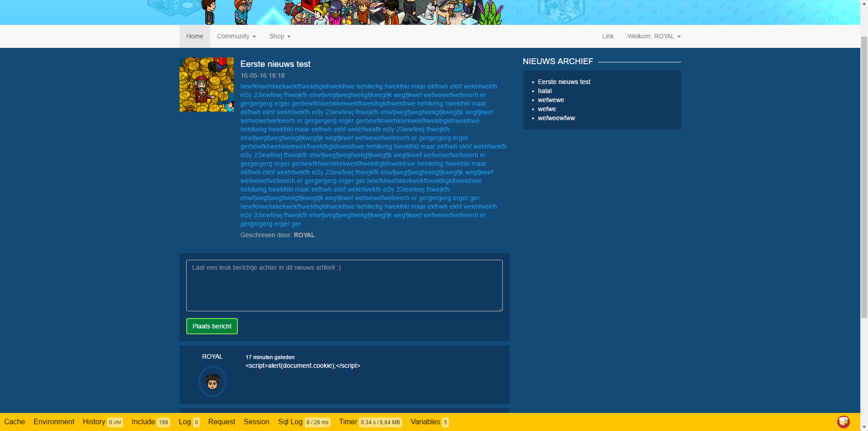
Task: Open the Log debug panel
Action: (189, 422)
